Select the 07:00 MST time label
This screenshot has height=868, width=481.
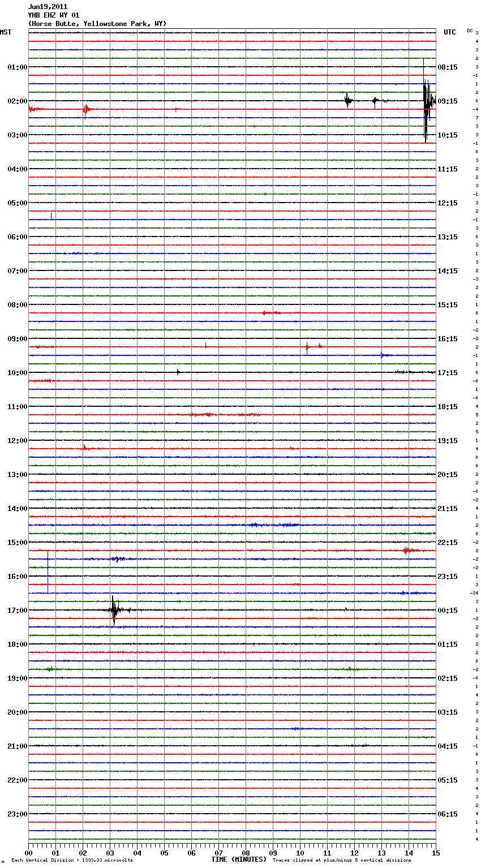[x=17, y=271]
